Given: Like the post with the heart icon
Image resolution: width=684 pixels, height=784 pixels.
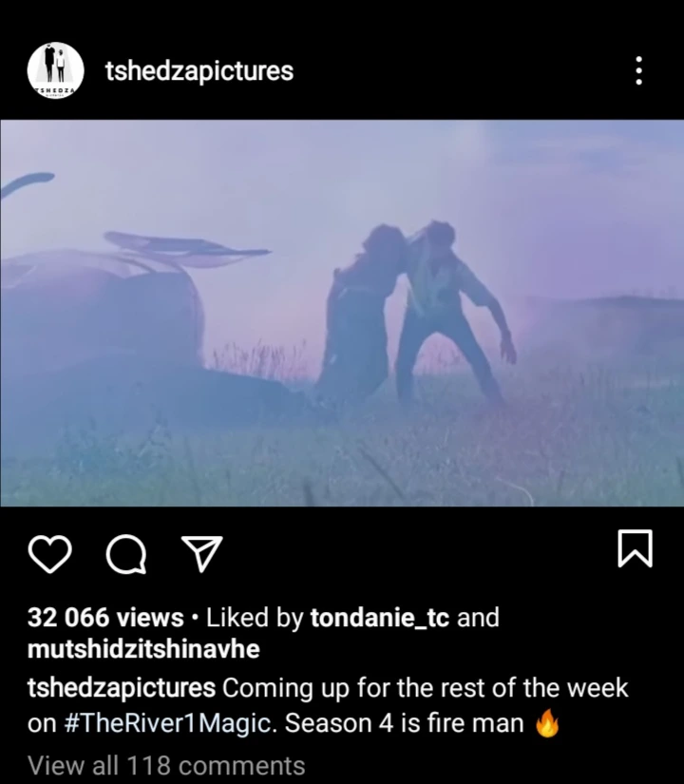Looking at the screenshot, I should 49,553.
